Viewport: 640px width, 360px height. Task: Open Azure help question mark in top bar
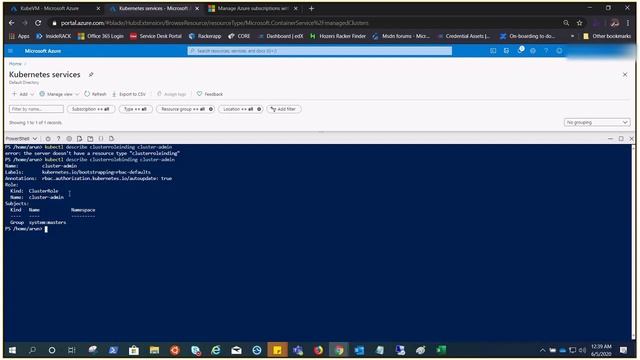pyautogui.click(x=546, y=51)
